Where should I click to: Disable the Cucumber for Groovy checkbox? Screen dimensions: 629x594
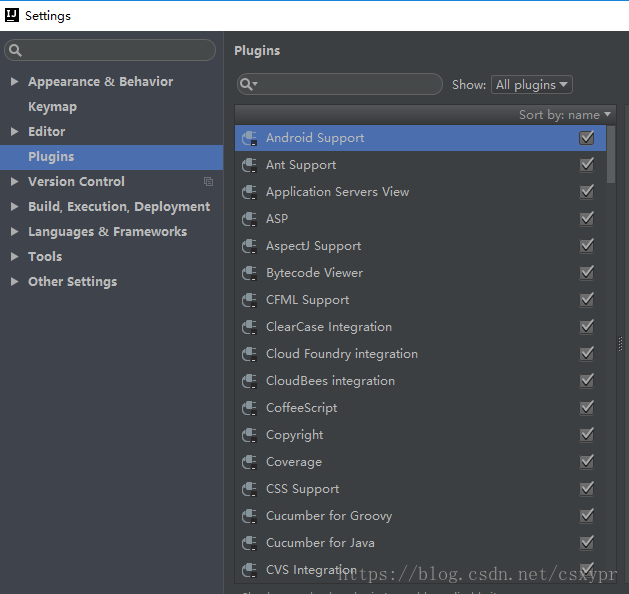click(586, 516)
